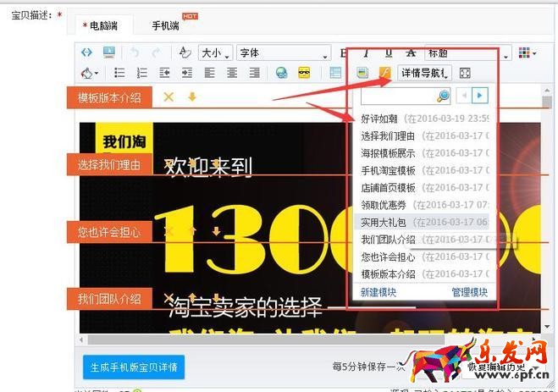Click the source code view icon
558x392 pixels.
(x=86, y=52)
